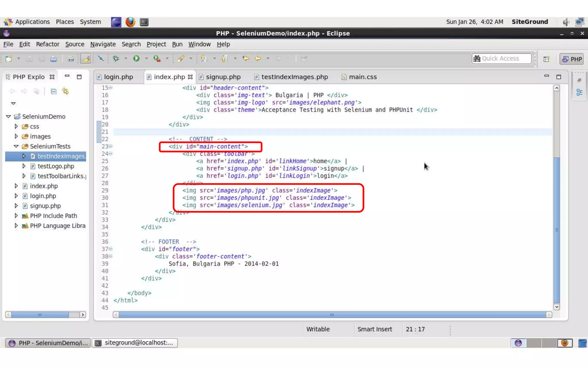This screenshot has height=368, width=588.
Task: Launch Firefox from the top panel
Action: [x=130, y=22]
